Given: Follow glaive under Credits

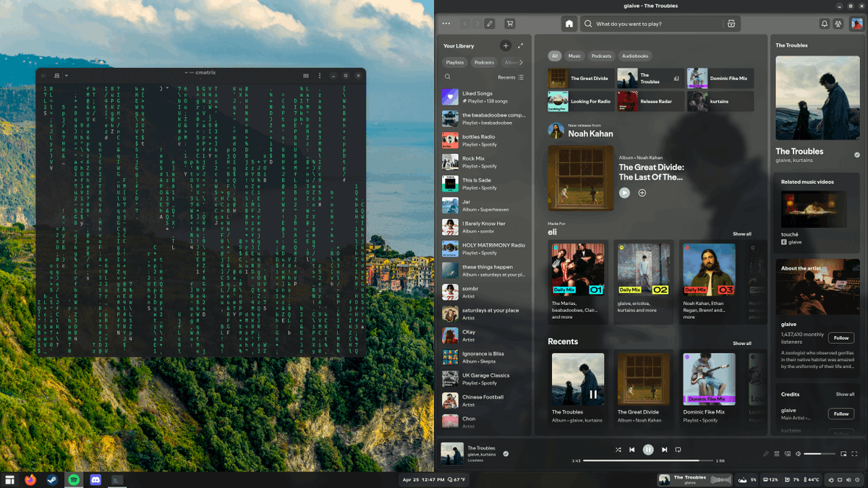Looking at the screenshot, I should click(841, 414).
